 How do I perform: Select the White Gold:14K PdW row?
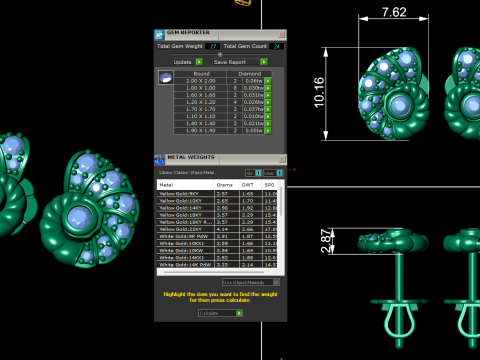(x=217, y=265)
